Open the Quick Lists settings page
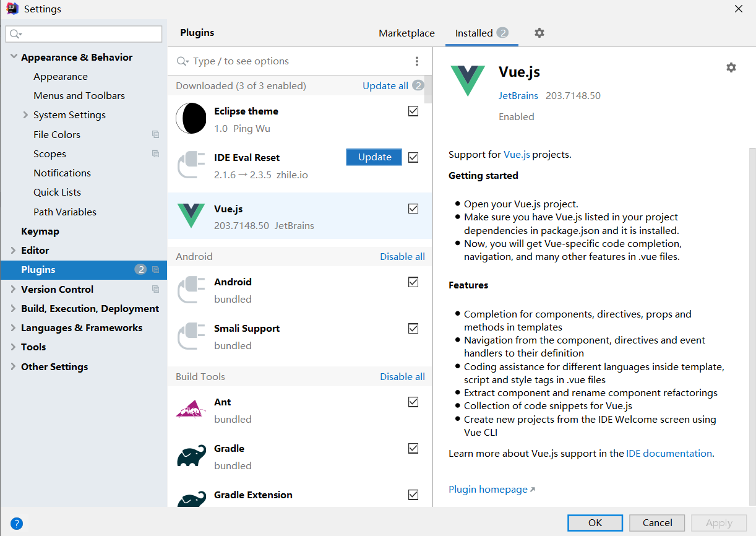The image size is (756, 536). pos(57,192)
